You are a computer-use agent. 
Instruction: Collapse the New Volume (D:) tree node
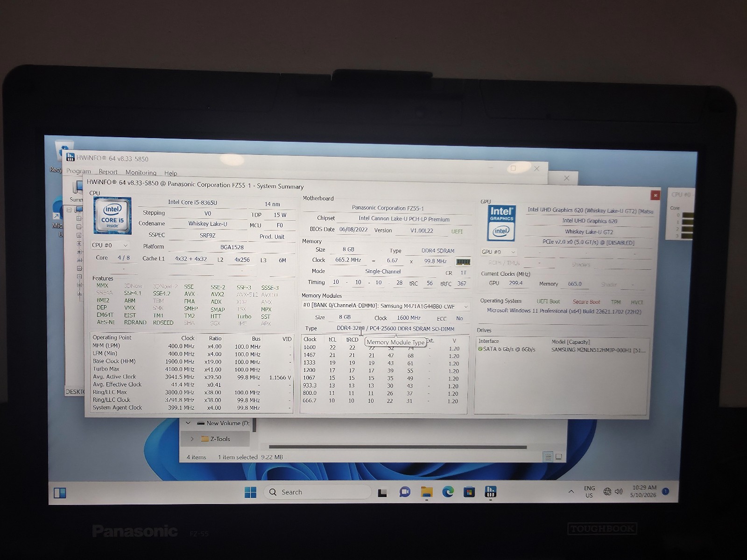pyautogui.click(x=188, y=423)
